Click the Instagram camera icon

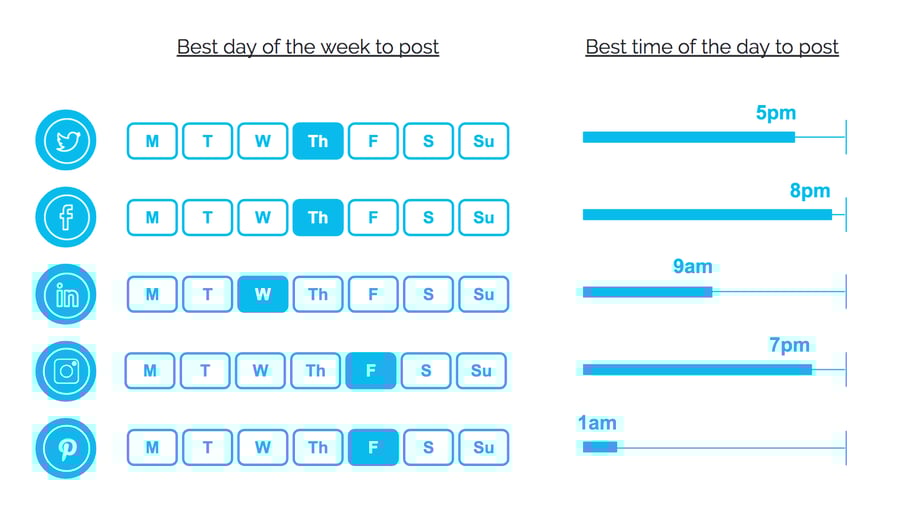pyautogui.click(x=66, y=371)
